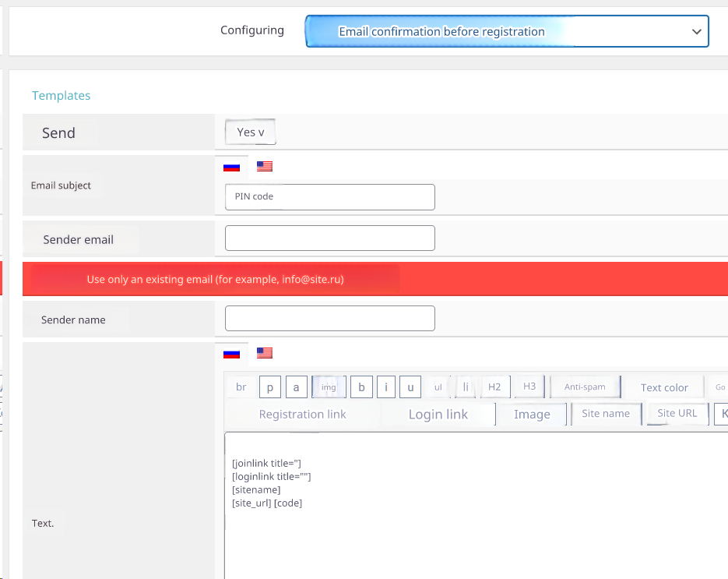
Task: Open the Configuring dropdown
Action: [x=507, y=32]
